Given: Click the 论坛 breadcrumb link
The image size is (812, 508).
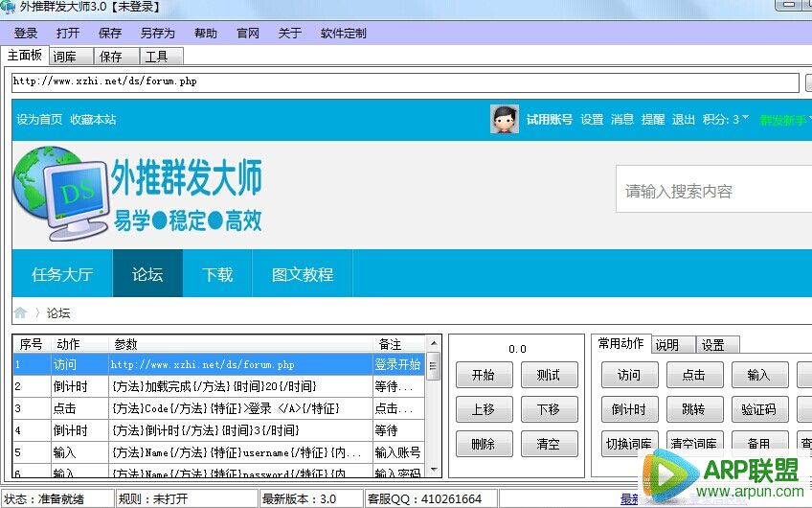Looking at the screenshot, I should click(x=58, y=312).
